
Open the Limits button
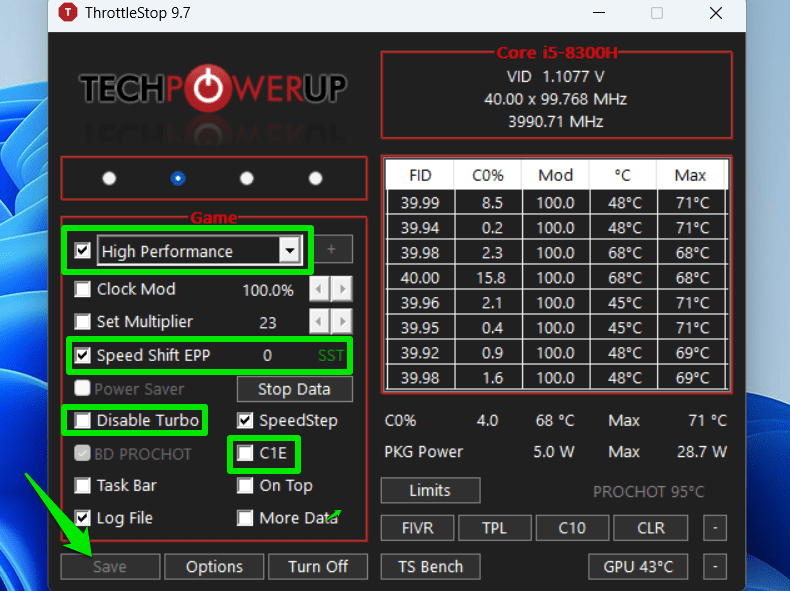pos(431,490)
